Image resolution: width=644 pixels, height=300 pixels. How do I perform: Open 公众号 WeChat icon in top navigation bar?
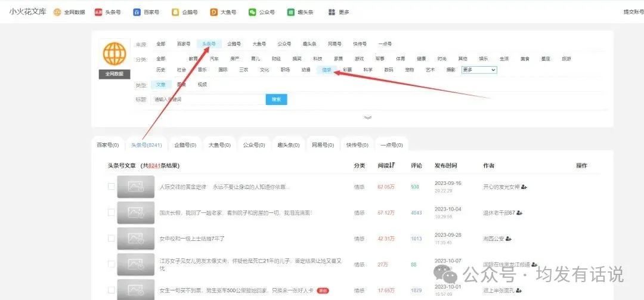coord(252,13)
